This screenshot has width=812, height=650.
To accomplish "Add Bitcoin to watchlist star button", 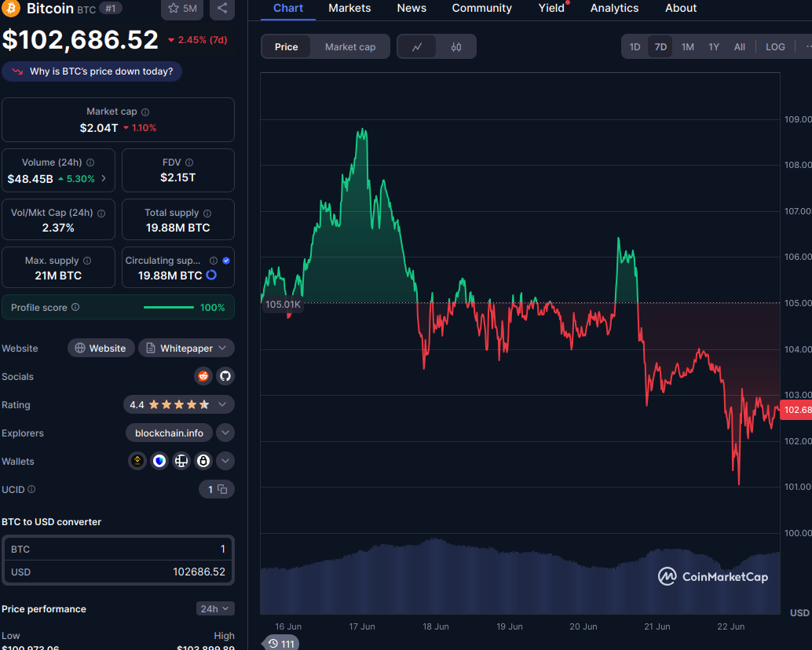I will (182, 9).
